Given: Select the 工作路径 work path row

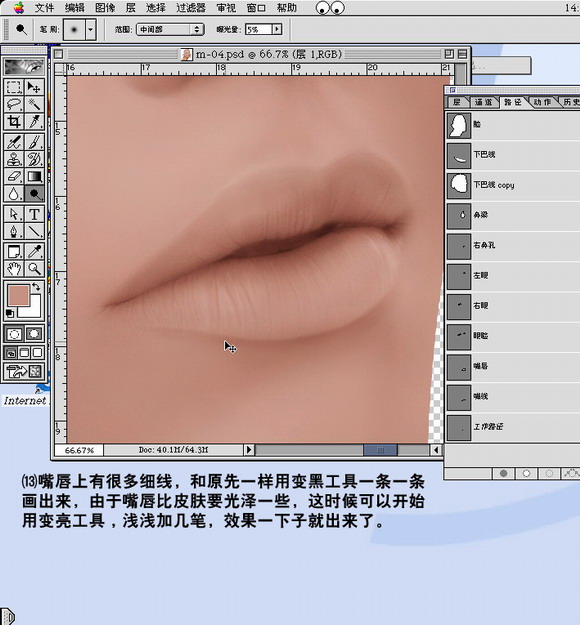Looking at the screenshot, I should tap(513, 427).
